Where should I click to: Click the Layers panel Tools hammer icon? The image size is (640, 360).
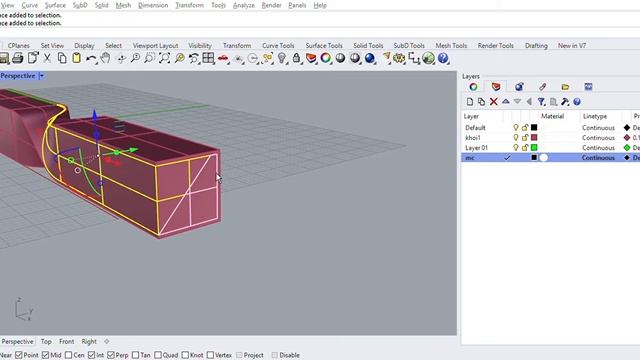pos(565,102)
